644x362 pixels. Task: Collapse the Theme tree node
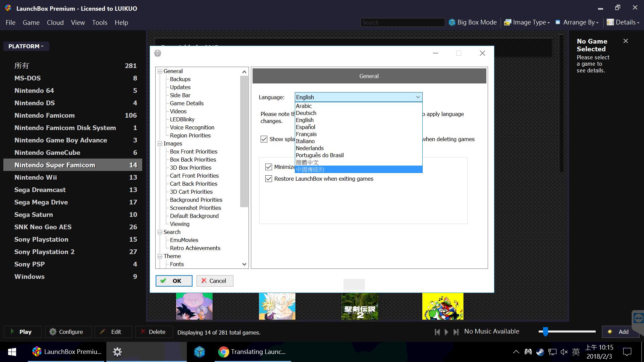point(160,256)
